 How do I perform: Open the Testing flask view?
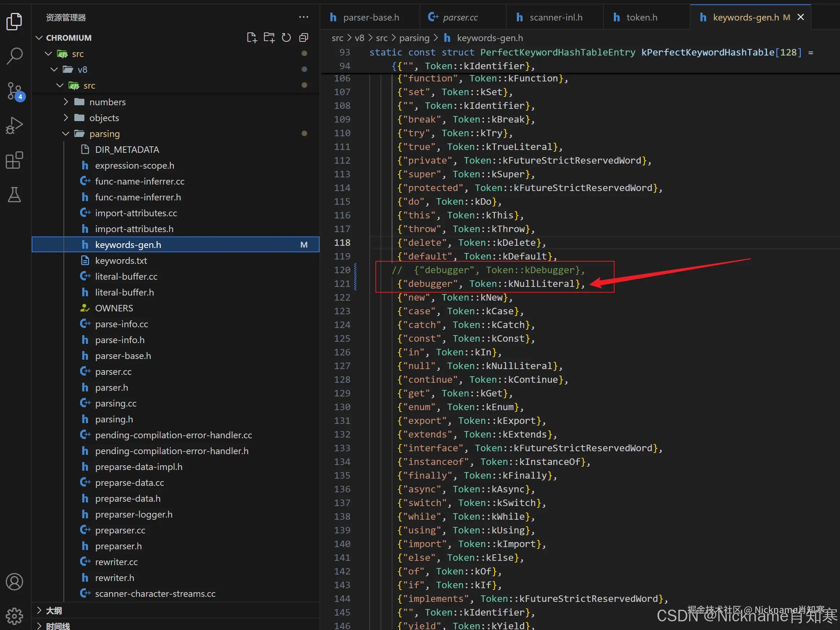(14, 195)
